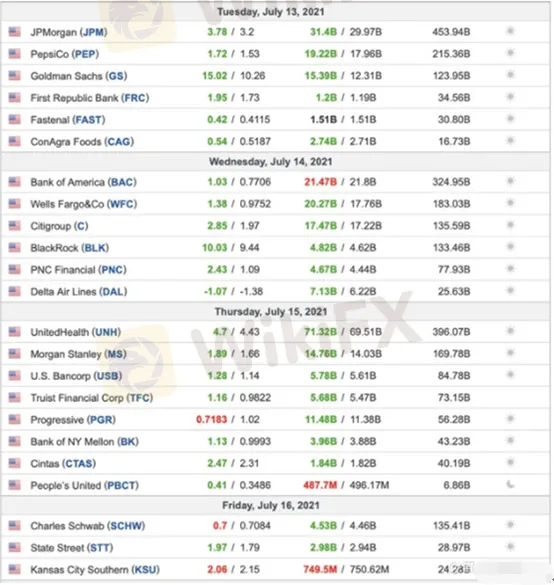Click Bank of America revenue 21.47B

[x=320, y=182]
